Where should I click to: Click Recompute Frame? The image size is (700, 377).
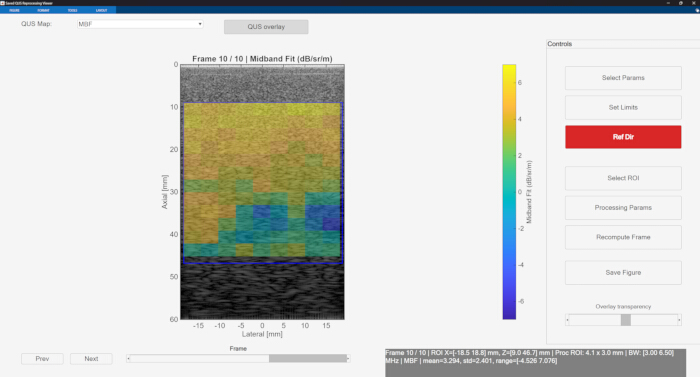click(x=623, y=237)
